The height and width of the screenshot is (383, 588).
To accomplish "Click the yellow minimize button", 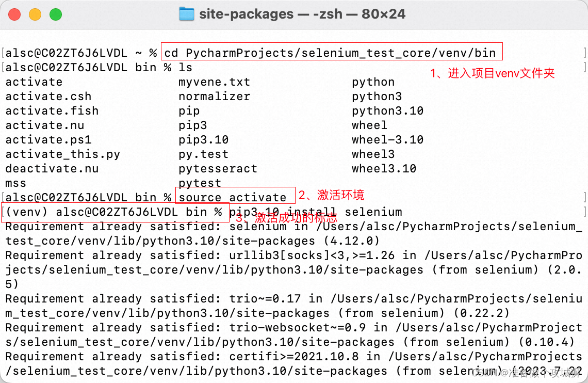I will pos(35,14).
